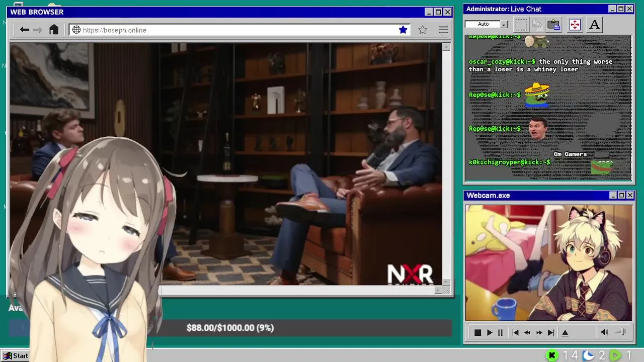Click the k0kichigroyper@kick username
This screenshot has height=362, width=644.
pos(510,162)
